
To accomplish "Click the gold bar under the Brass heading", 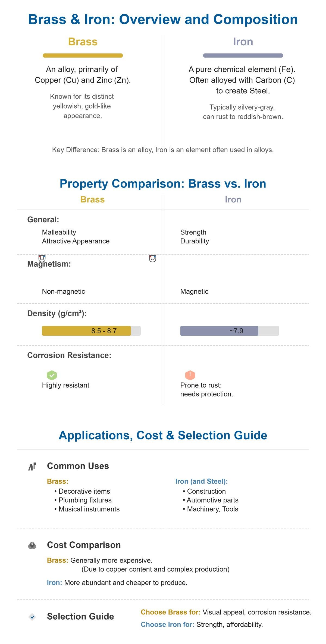I will 83,56.
